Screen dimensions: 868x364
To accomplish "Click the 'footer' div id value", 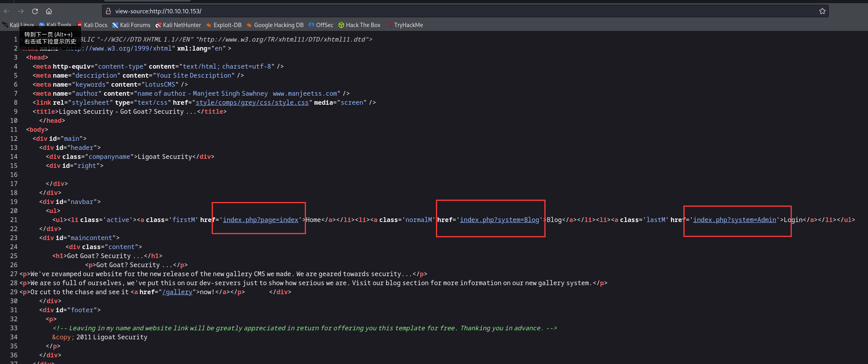I will (82, 310).
